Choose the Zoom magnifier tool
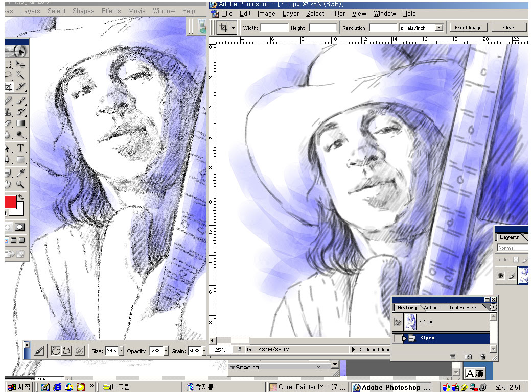Screen dimensions: 532x392 point(20,185)
